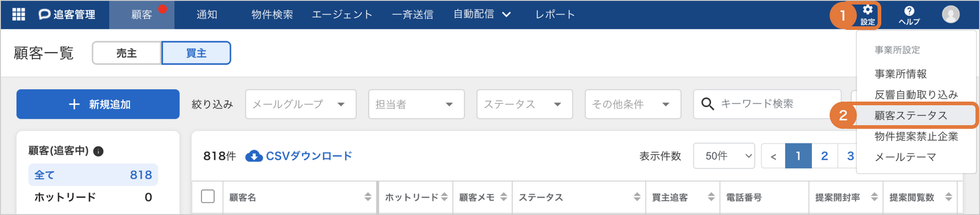Open the user profile avatar
This screenshot has height=215, width=980.
click(951, 14)
